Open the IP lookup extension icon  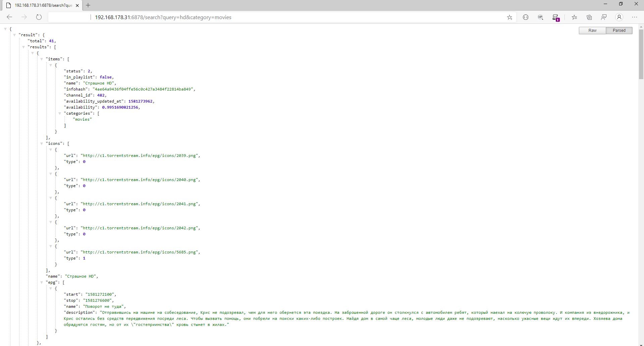click(x=540, y=17)
